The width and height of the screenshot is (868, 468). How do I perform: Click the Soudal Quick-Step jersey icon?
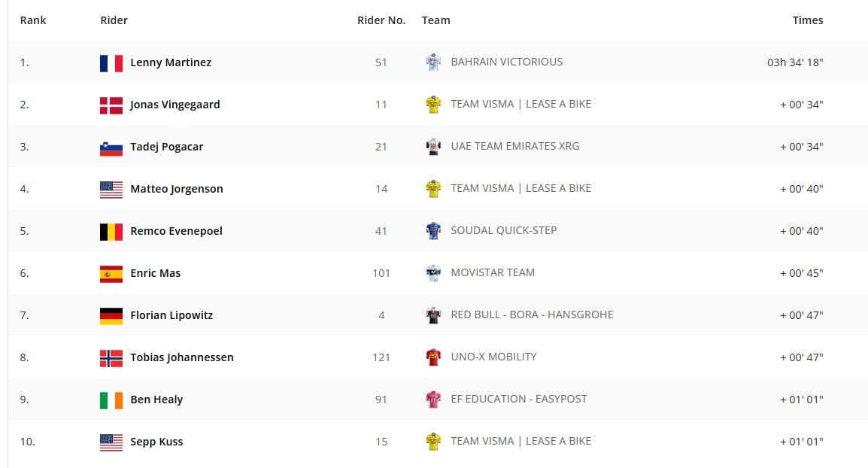click(432, 231)
